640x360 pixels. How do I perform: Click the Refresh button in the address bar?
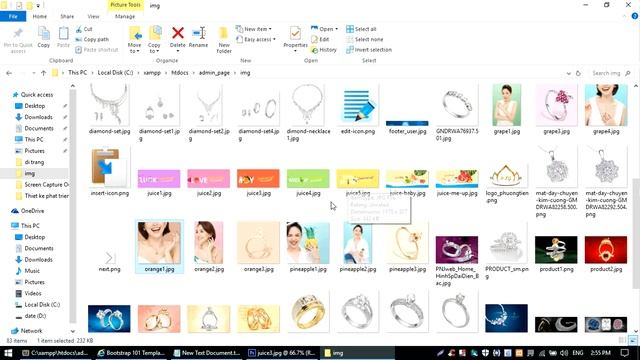click(578, 73)
